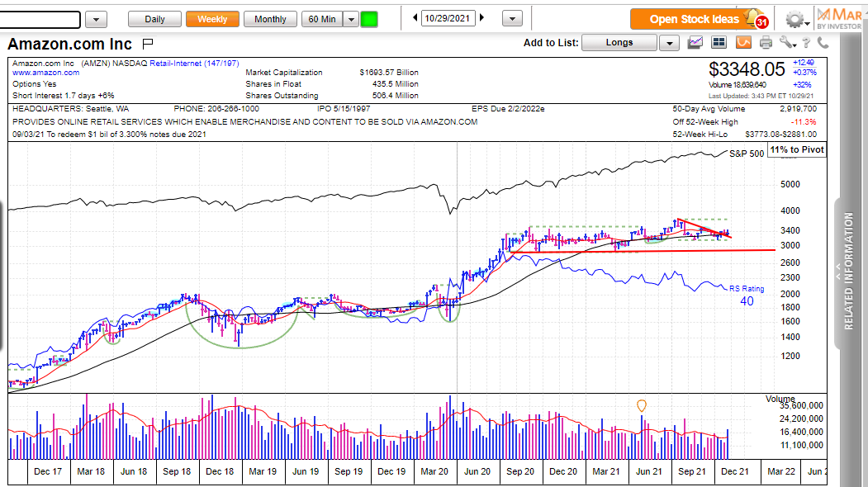Switch chart to Daily timeframe
Image resolution: width=868 pixels, height=487 pixels.
click(154, 19)
